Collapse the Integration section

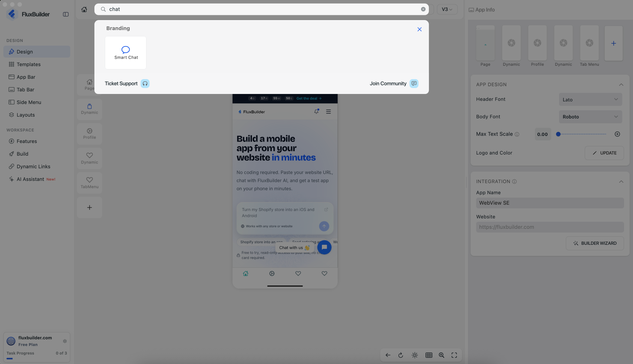(621, 182)
